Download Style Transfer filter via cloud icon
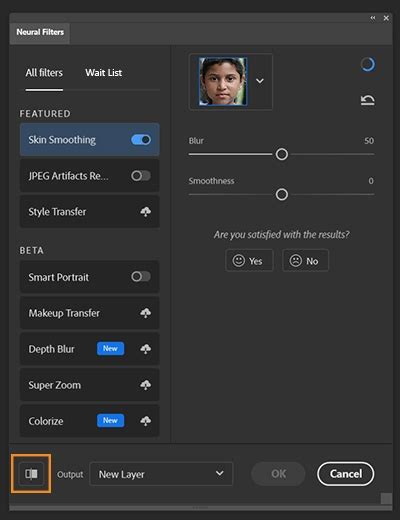 [x=145, y=212]
